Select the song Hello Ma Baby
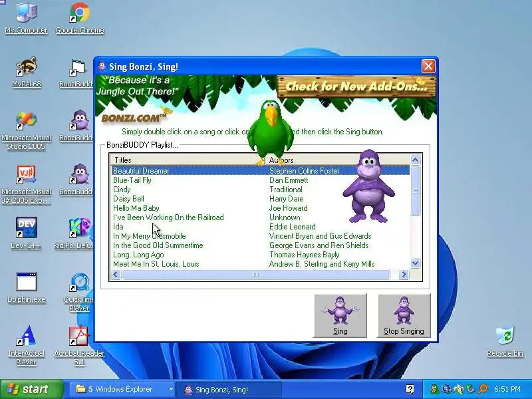 136,208
